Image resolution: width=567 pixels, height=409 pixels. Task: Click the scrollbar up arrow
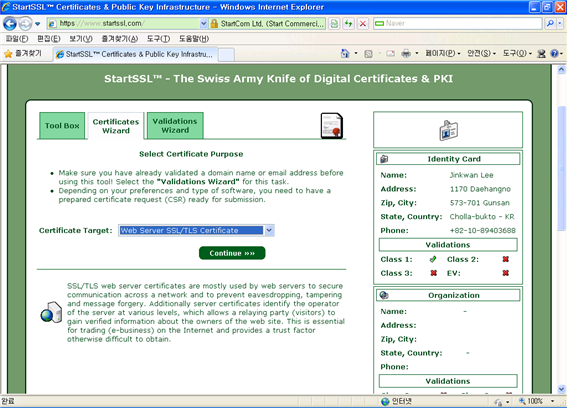tap(561, 69)
